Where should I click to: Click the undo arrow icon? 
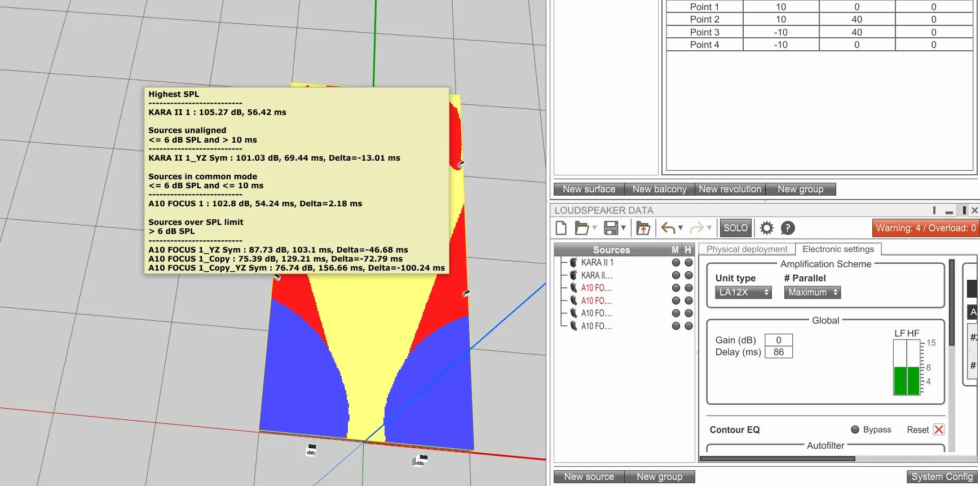pyautogui.click(x=668, y=228)
